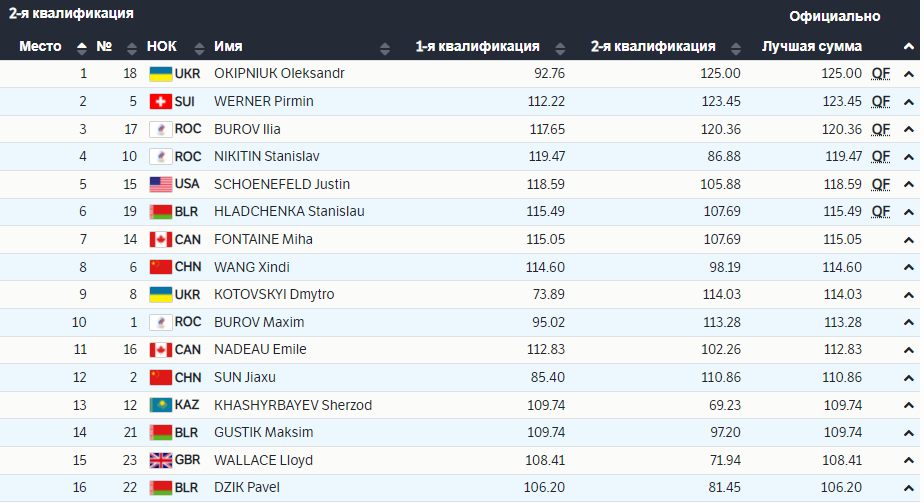924x503 pixels.
Task: Click Ukraine flag beside OKIPNIUK Oleksandr
Action: tap(159, 74)
